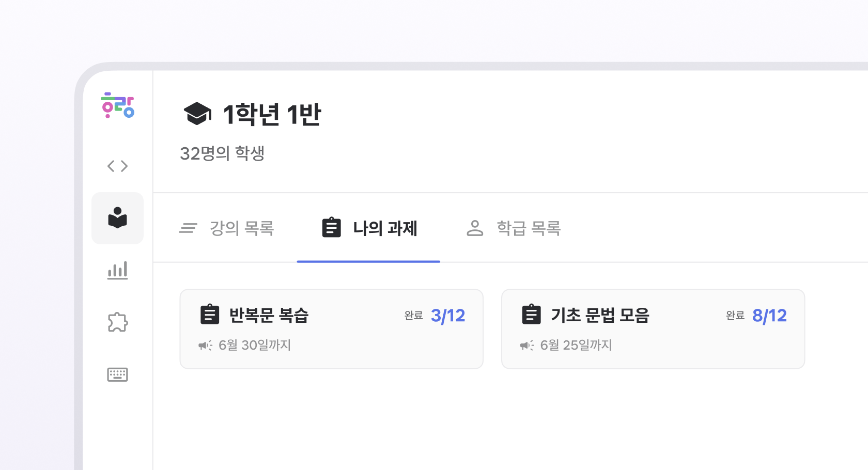Click the colorful app logo in sidebar
The width and height of the screenshot is (868, 470).
tap(118, 105)
